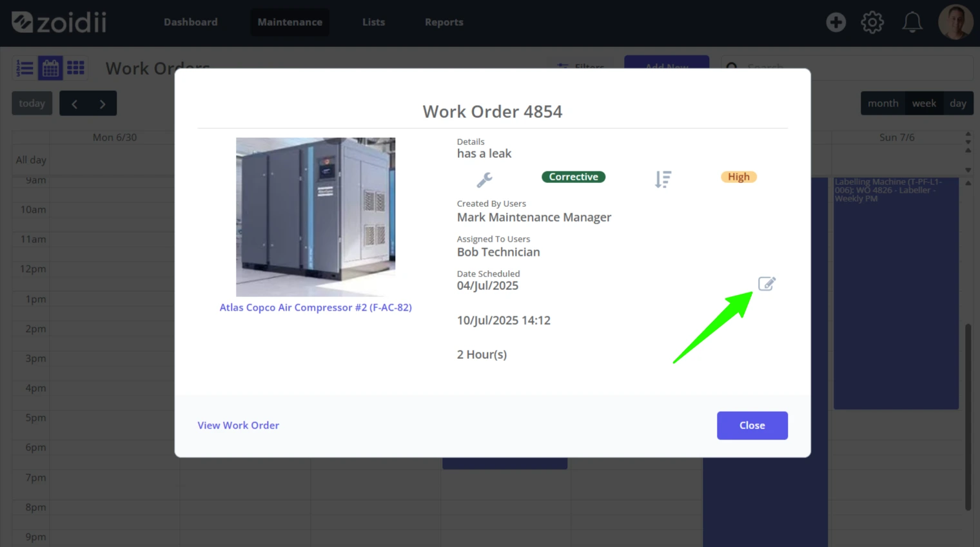980x547 pixels.
Task: Switch to calendar view icon
Action: click(50, 68)
